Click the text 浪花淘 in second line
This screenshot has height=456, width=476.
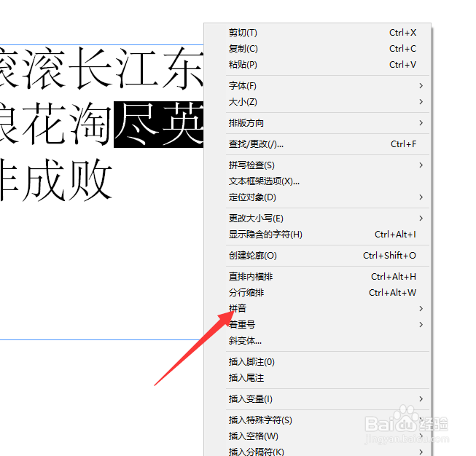56,124
